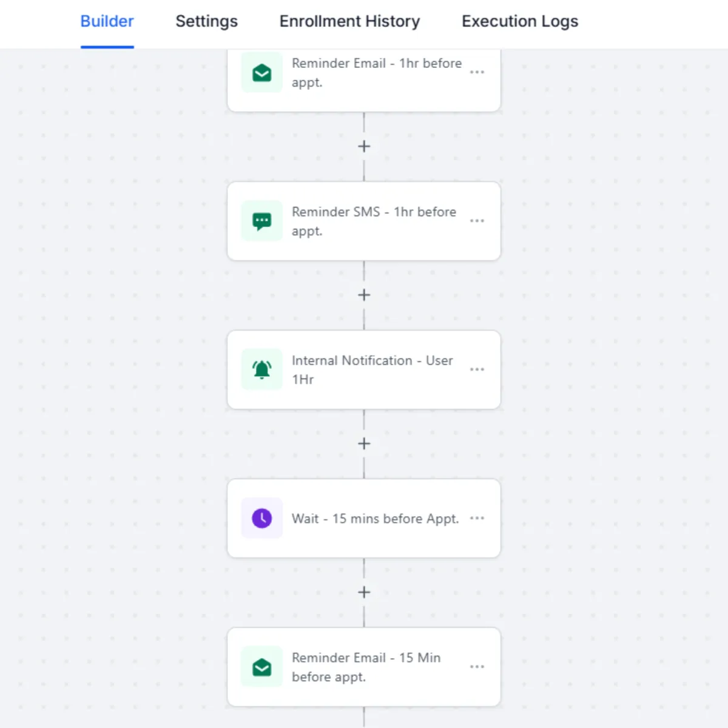Add step below Internal Notification action
This screenshot has width=728, height=728.
[x=364, y=443]
